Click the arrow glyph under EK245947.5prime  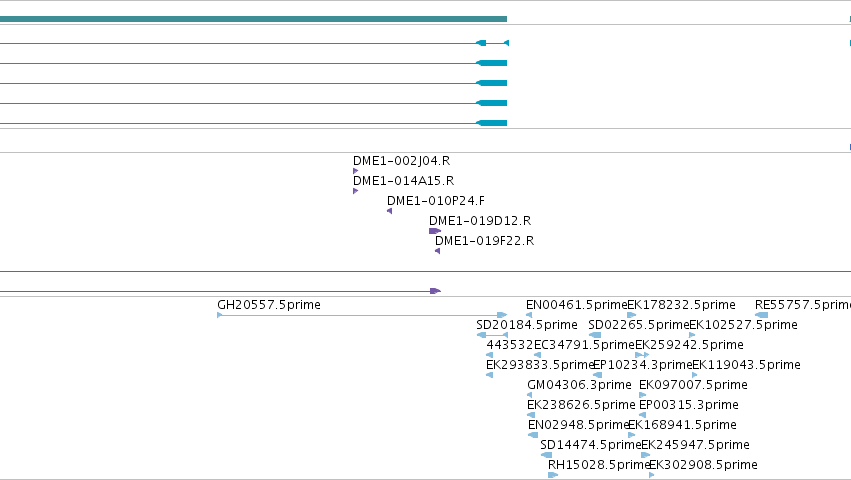pos(645,455)
